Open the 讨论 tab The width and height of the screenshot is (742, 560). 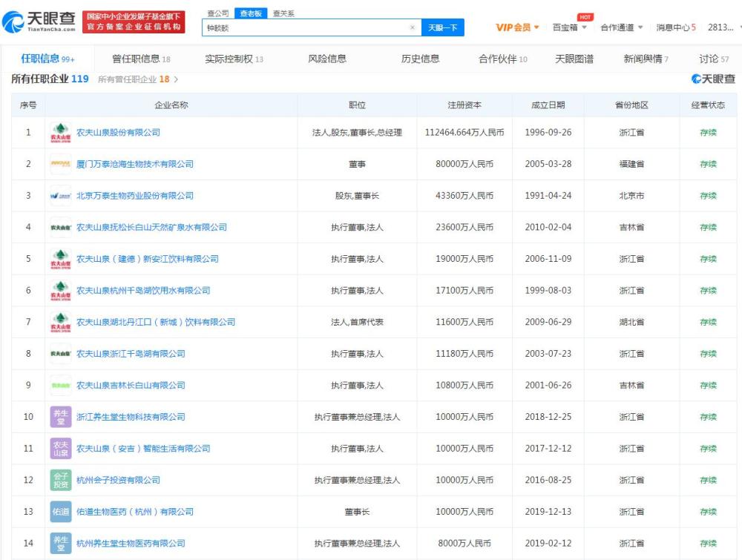pyautogui.click(x=714, y=59)
